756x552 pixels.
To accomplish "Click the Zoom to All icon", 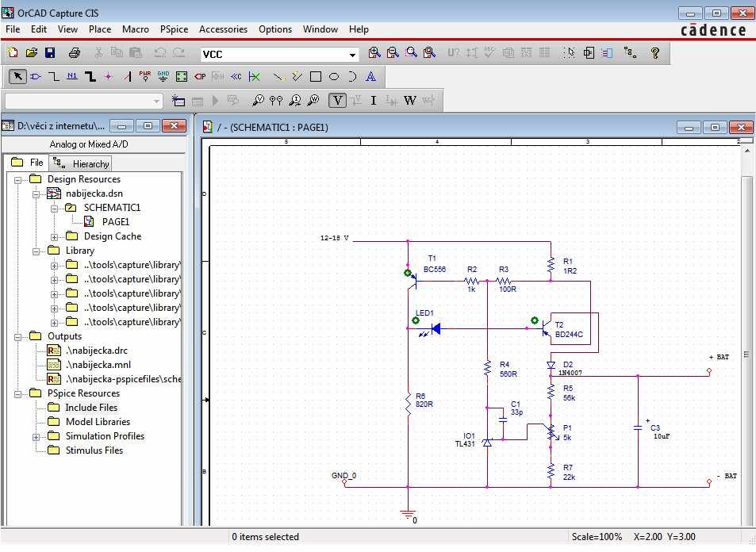I will pos(430,53).
